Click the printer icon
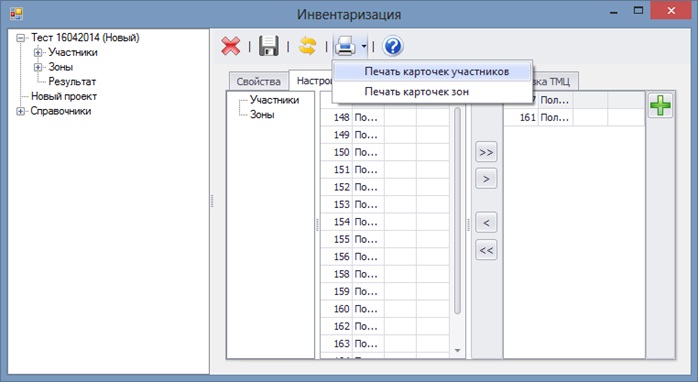698x382 pixels. pos(345,46)
